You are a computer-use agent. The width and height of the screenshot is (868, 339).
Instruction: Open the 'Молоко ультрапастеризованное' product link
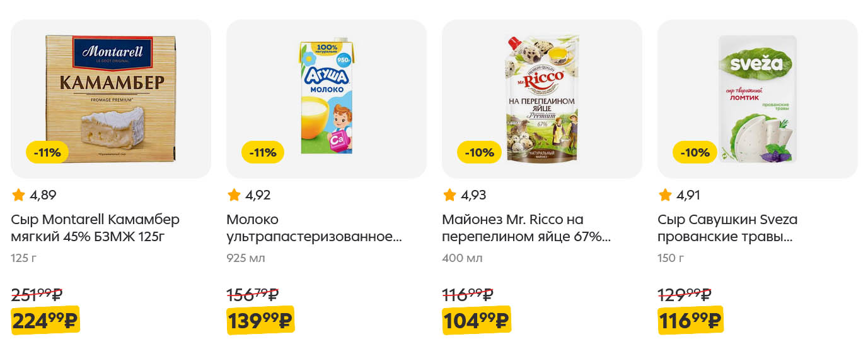tap(313, 228)
